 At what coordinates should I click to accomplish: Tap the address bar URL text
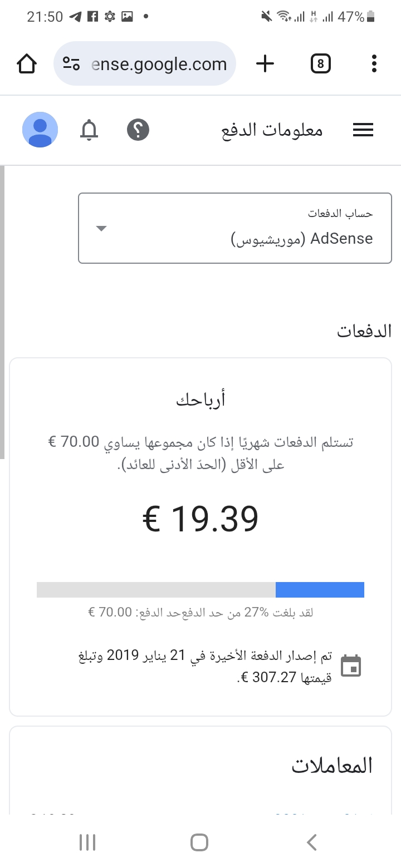click(x=159, y=64)
